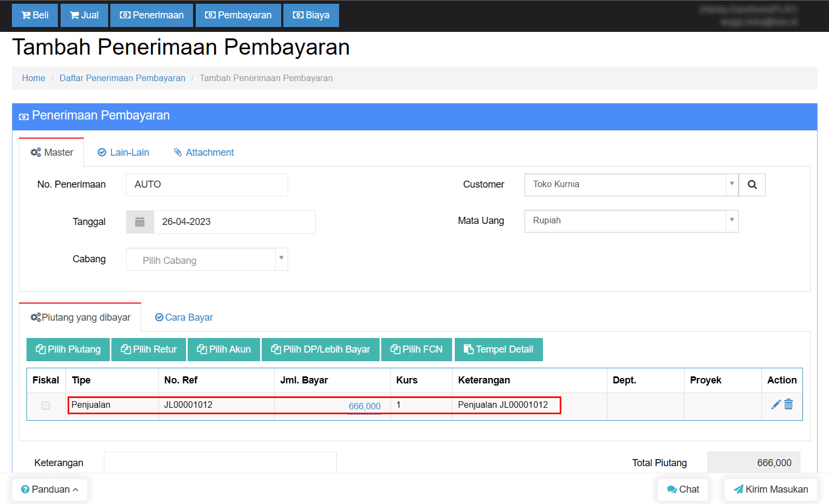Open the Penerimaan top menu

pos(152,15)
